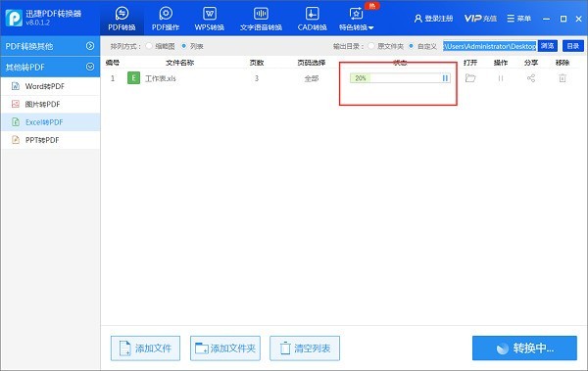Screen dimensions: 588x371
Task: Expand the PDF转换其他 section
Action: click(50, 46)
